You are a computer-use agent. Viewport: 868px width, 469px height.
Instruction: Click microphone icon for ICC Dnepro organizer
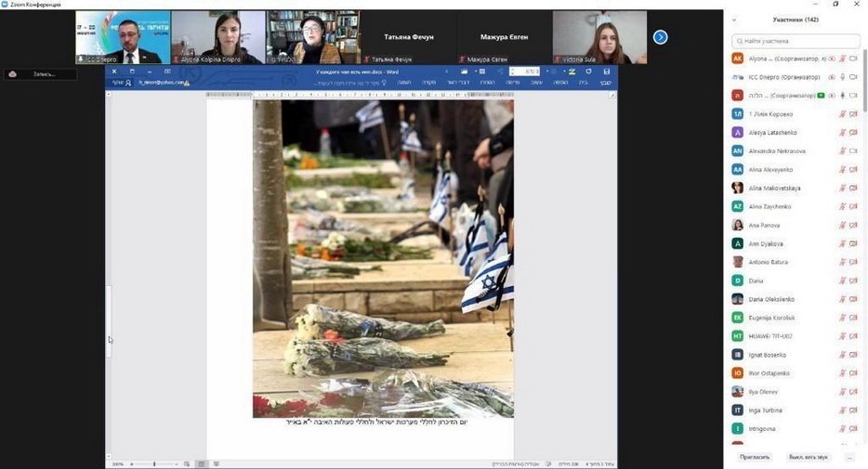click(842, 77)
